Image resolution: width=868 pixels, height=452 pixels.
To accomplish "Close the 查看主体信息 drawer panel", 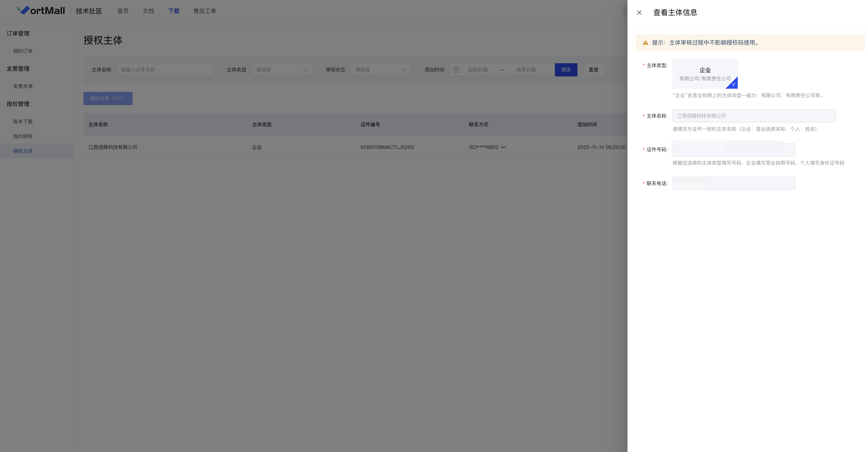I will (x=639, y=13).
